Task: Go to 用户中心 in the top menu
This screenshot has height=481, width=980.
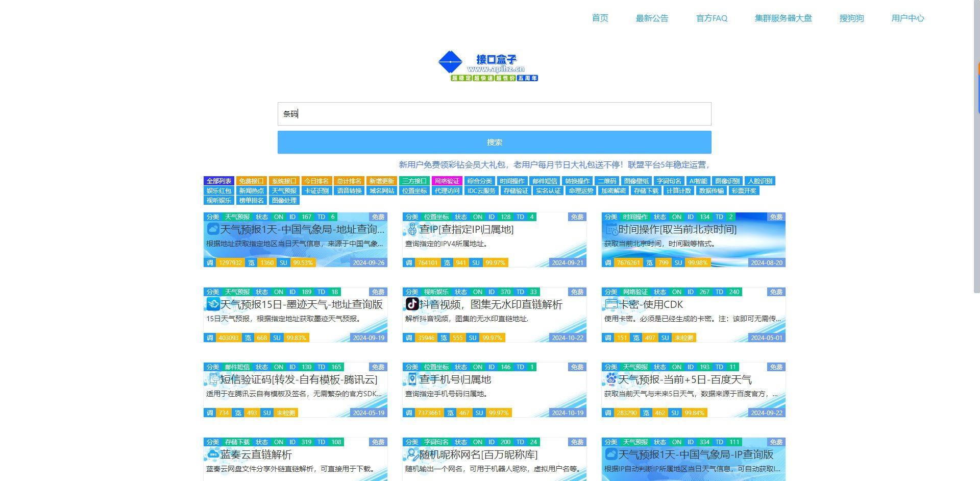Action: (x=908, y=18)
